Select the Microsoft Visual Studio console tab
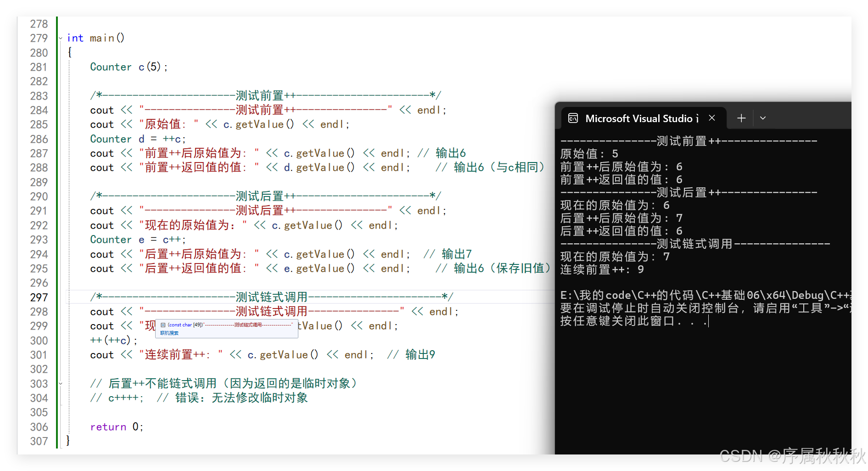Image resolution: width=868 pixels, height=471 pixels. click(x=644, y=118)
